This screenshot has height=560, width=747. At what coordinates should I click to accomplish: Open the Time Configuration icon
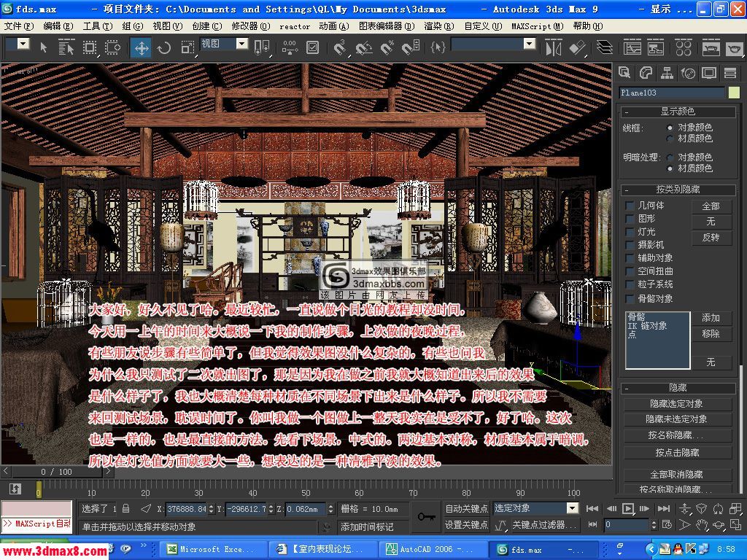667,525
